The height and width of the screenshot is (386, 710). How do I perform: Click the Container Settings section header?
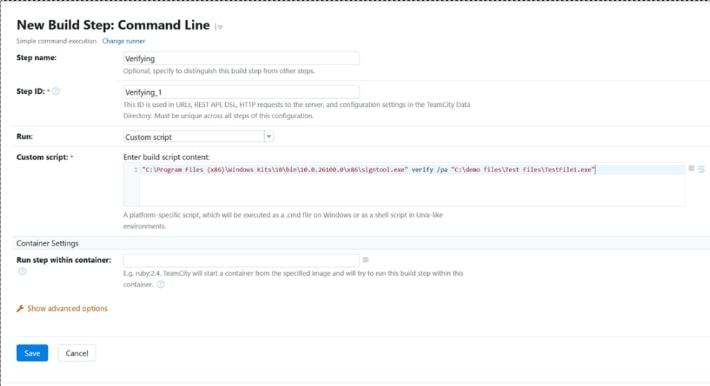coord(48,243)
